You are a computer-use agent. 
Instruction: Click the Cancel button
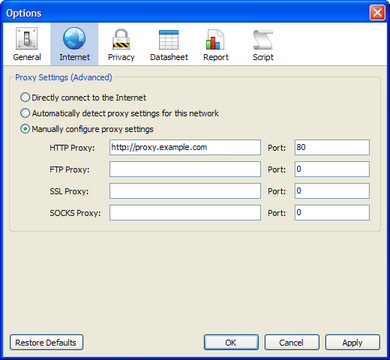click(292, 342)
